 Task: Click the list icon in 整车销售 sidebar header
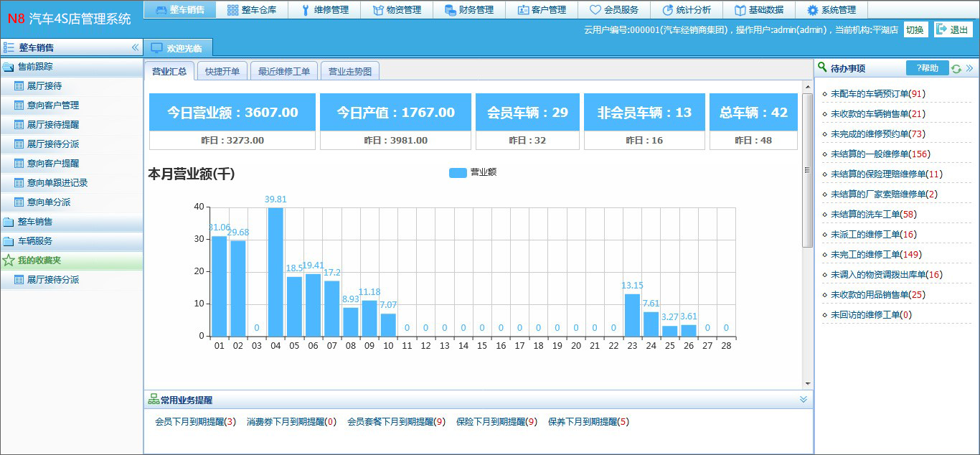coord(9,47)
